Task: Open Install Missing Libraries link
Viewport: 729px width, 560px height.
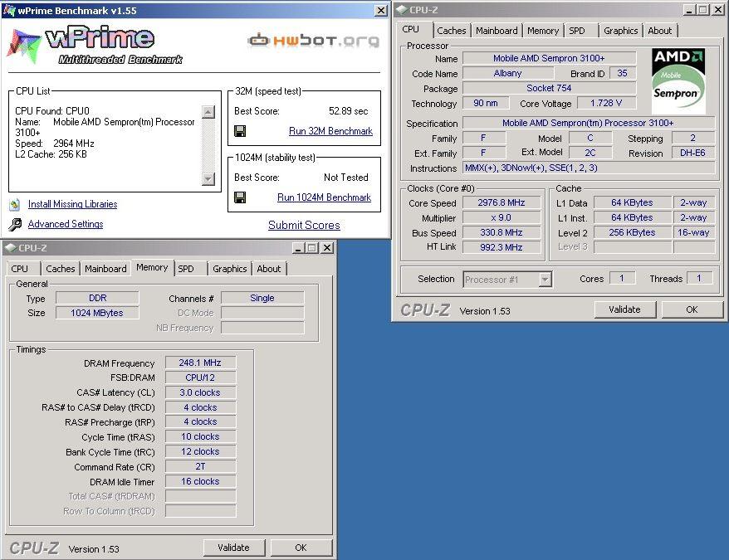Action: click(x=72, y=204)
